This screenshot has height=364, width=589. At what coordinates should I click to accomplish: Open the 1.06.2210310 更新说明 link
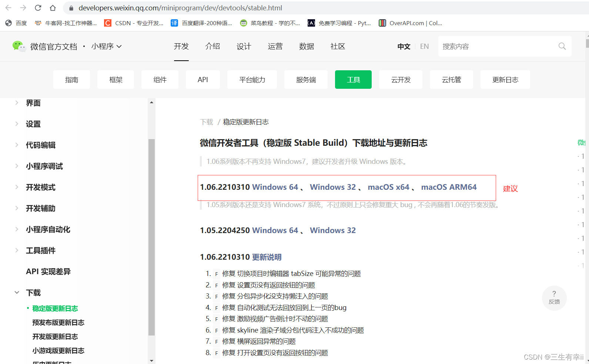click(267, 257)
